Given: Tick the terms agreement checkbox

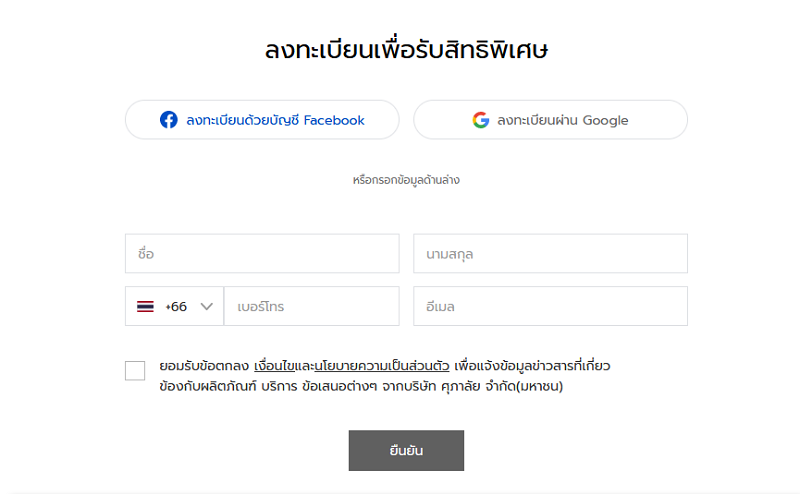Looking at the screenshot, I should (135, 371).
